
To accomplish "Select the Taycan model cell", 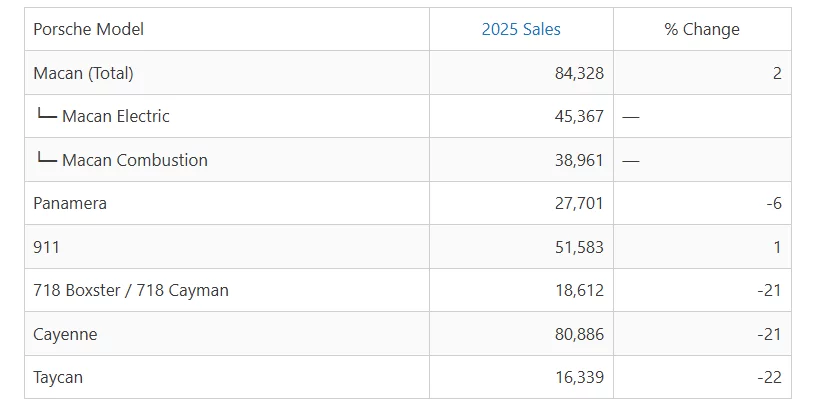I will click(x=58, y=378).
